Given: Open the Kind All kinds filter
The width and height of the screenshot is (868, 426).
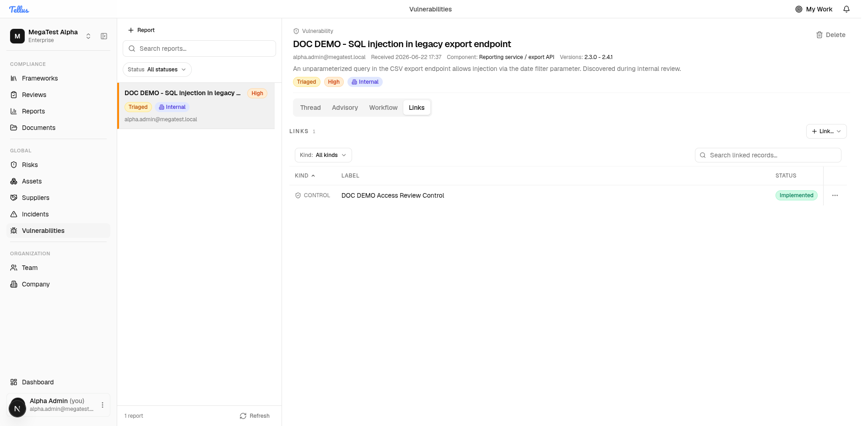Looking at the screenshot, I should click(323, 155).
